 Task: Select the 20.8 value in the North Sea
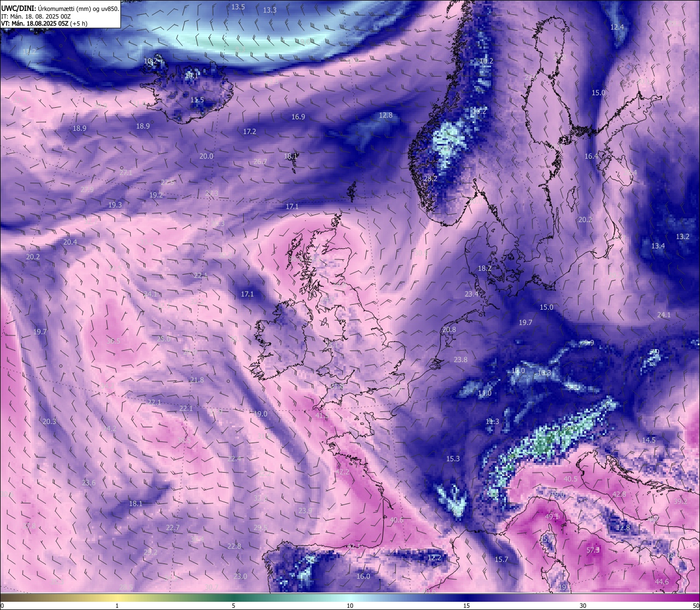pyautogui.click(x=449, y=329)
